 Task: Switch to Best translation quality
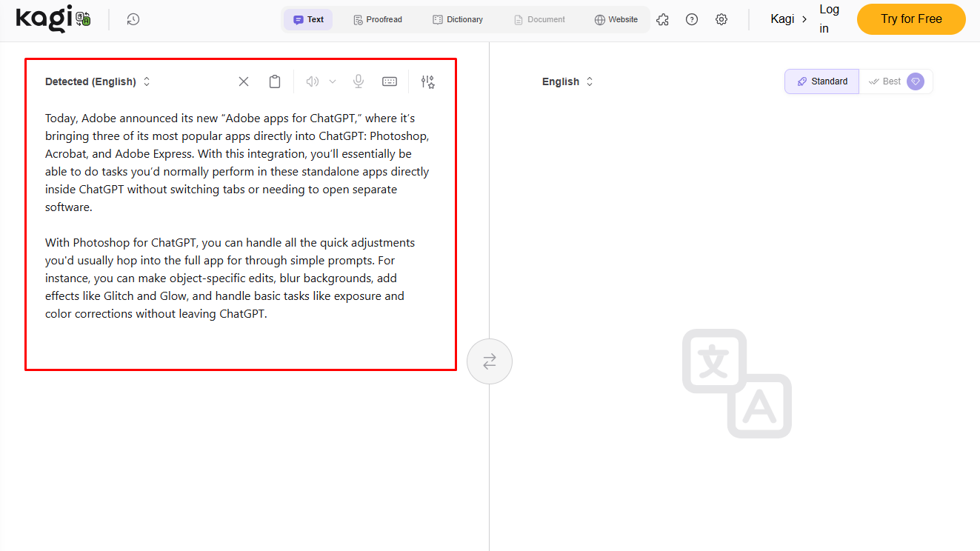(x=891, y=81)
